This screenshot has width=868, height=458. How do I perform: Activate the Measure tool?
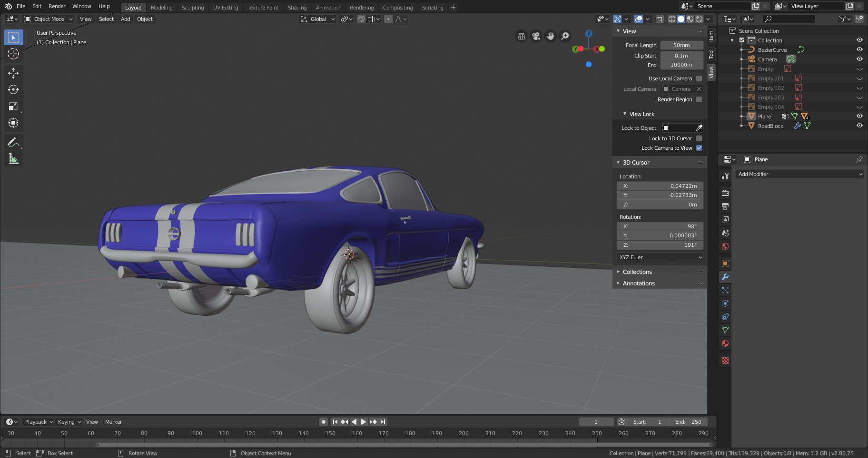(13, 158)
